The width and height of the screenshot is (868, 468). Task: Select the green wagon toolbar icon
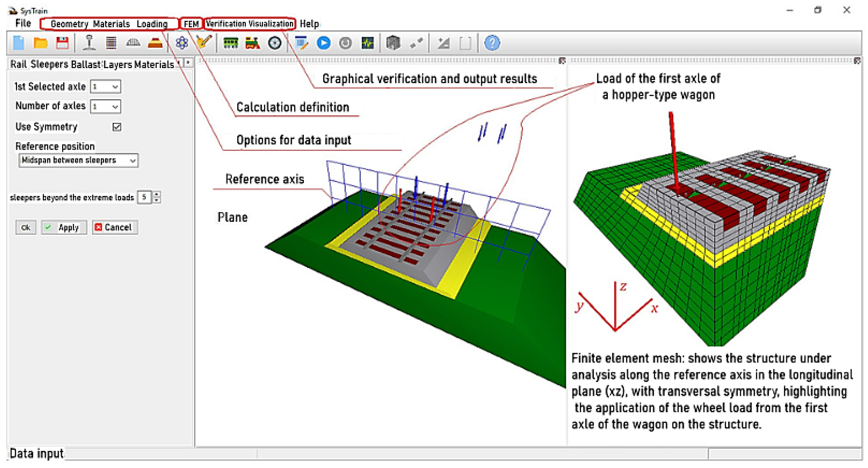[231, 43]
